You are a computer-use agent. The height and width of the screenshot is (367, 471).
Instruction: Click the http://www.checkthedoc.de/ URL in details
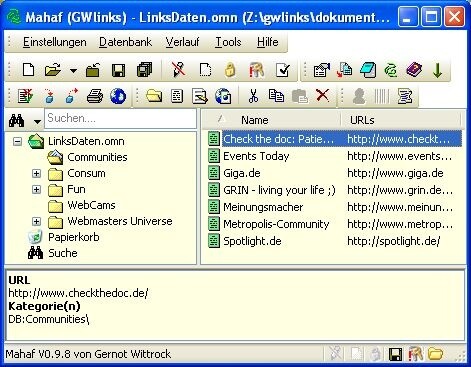click(x=78, y=293)
